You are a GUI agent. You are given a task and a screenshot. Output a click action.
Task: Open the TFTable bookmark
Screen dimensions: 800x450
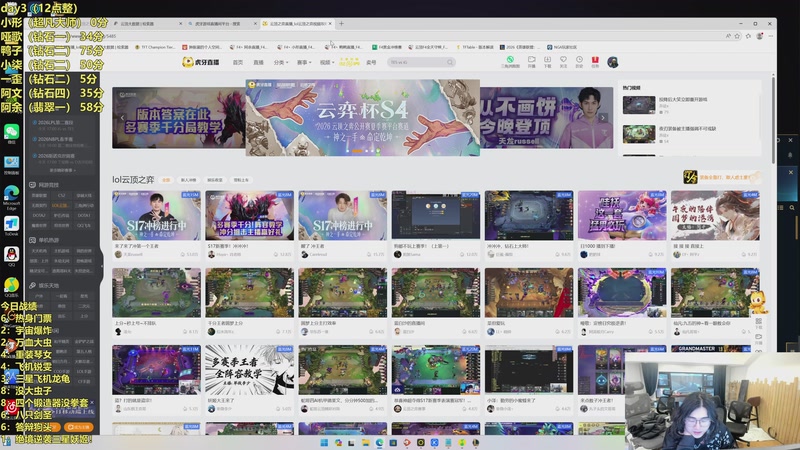click(x=474, y=47)
